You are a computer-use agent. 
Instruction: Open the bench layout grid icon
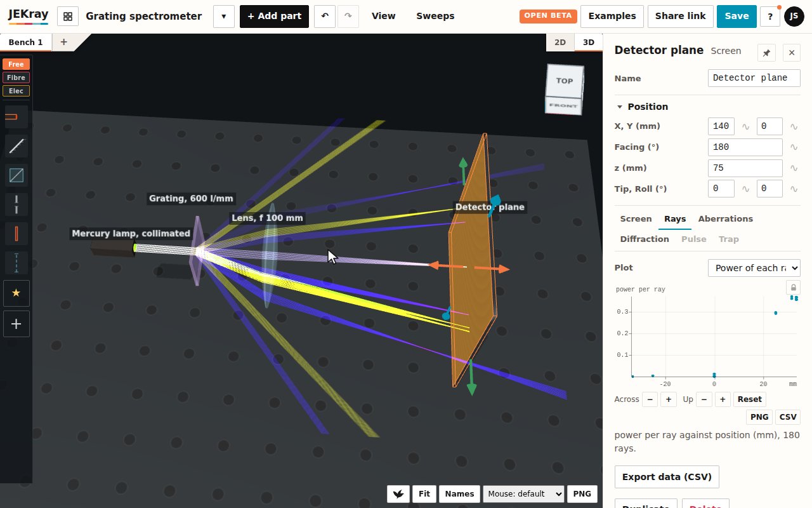tap(68, 17)
